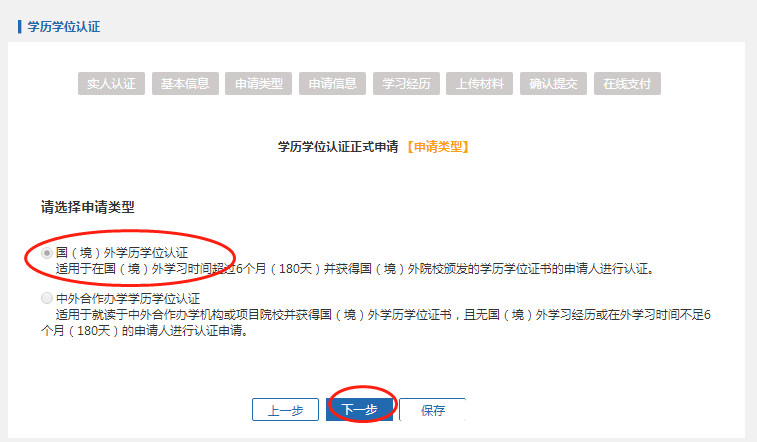Click the 学历学位认证正式申请 title text
Screen dimensions: 757x442
(x=338, y=147)
